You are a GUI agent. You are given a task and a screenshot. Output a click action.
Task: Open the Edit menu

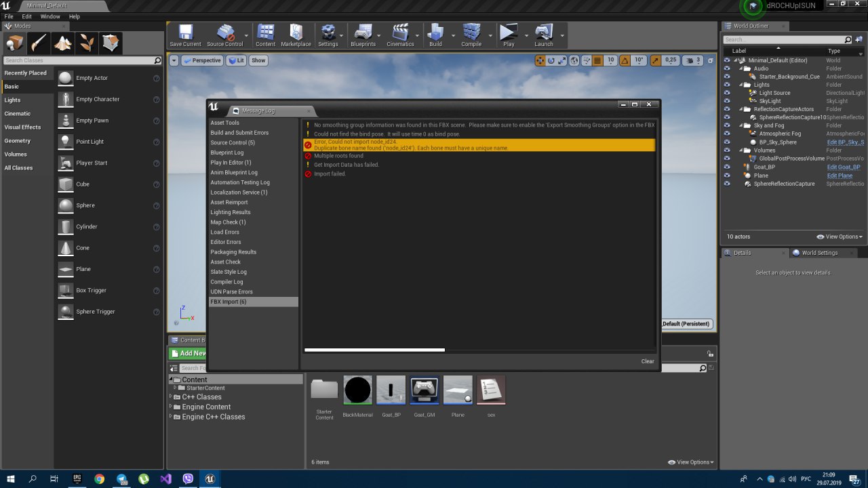tap(27, 16)
